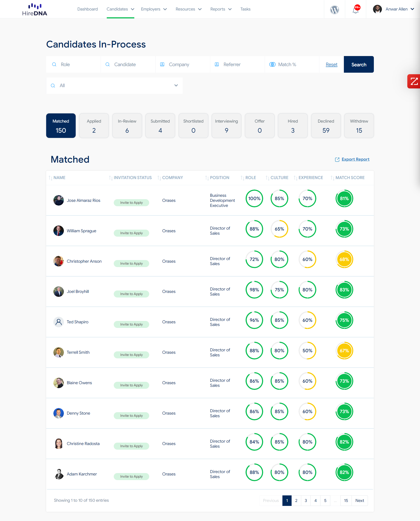The image size is (420, 521).
Task: Click the Candidate search input field
Action: click(x=128, y=65)
